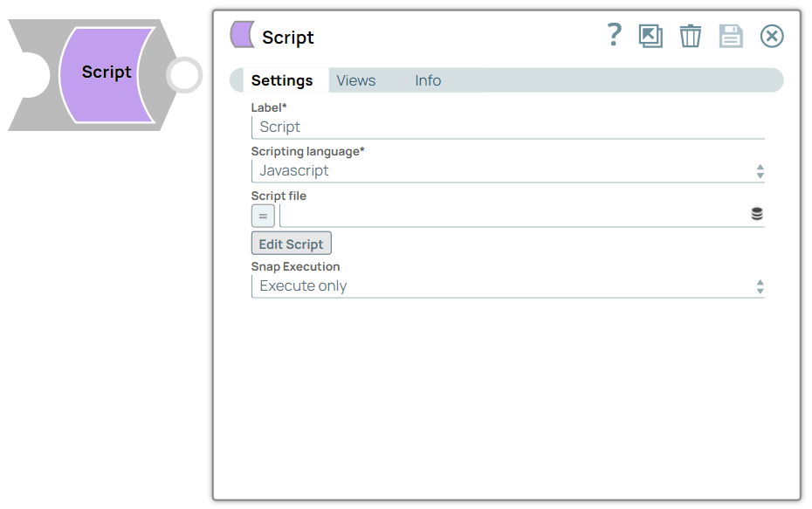The height and width of the screenshot is (509, 812).
Task: Open the help question mark icon
Action: pos(614,35)
